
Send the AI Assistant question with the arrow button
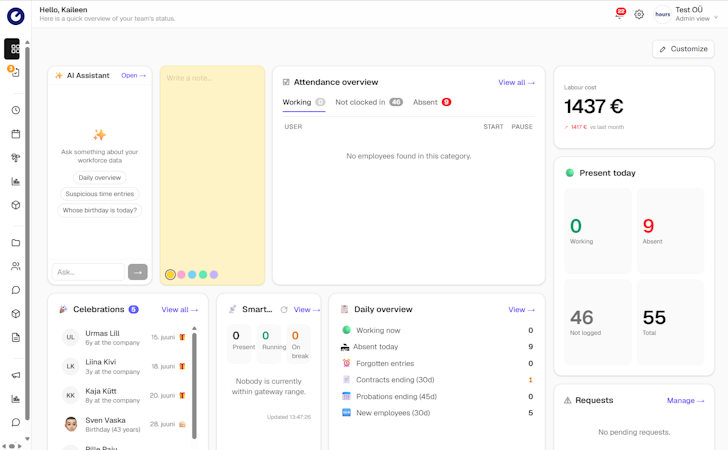pos(138,272)
